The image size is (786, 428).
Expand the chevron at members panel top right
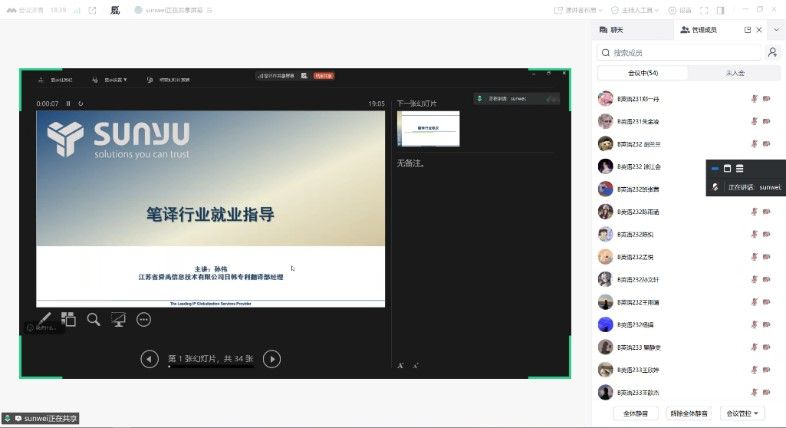(777, 30)
